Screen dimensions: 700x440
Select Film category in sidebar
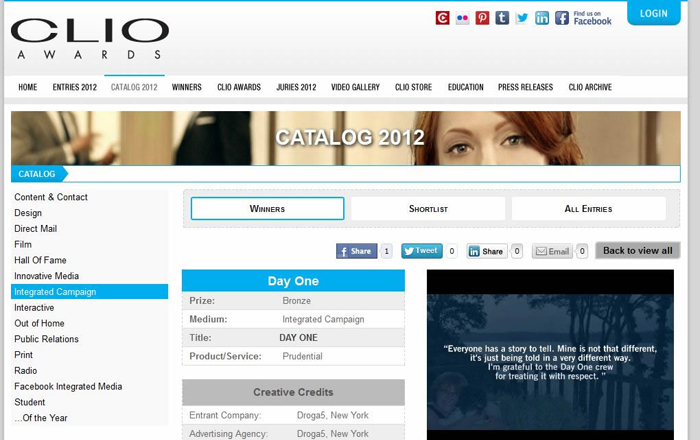point(23,244)
